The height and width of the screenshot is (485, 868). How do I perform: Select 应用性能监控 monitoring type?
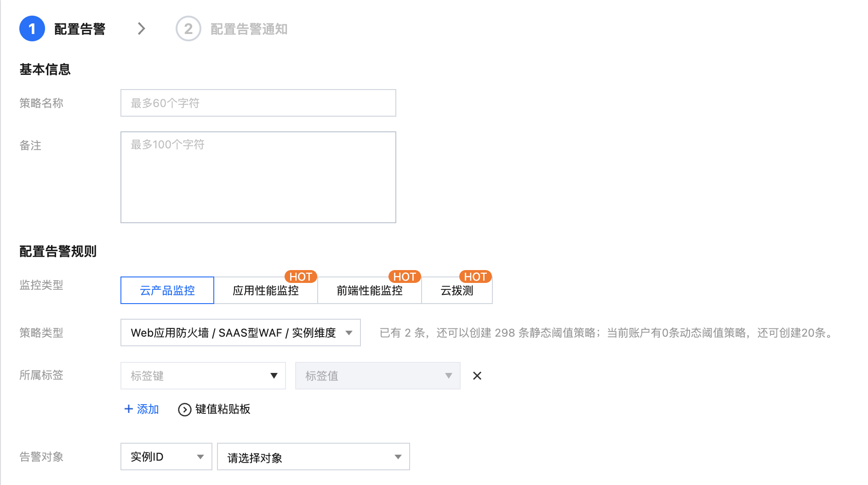[x=265, y=290]
